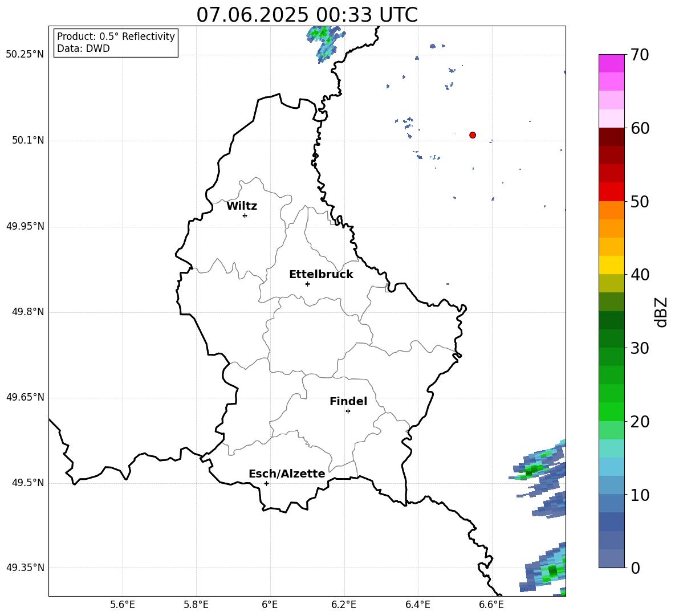Click the 49.65°N latitude label
675x616 pixels.
pyautogui.click(x=25, y=397)
